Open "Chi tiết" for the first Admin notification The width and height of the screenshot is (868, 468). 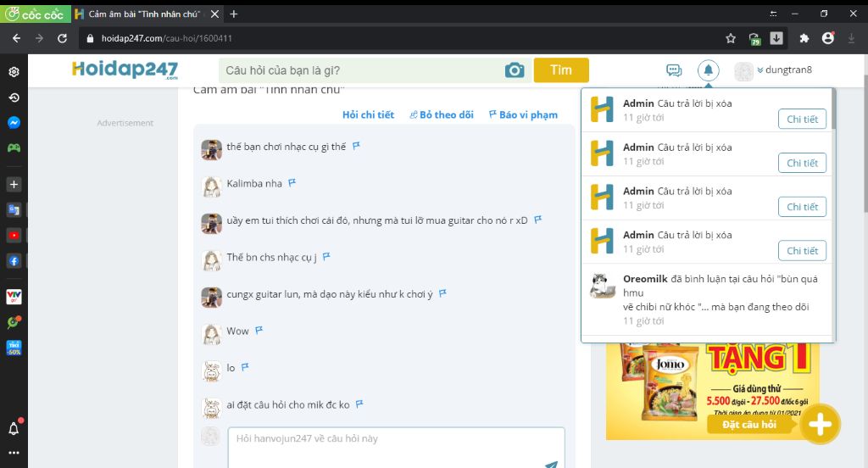click(x=802, y=119)
